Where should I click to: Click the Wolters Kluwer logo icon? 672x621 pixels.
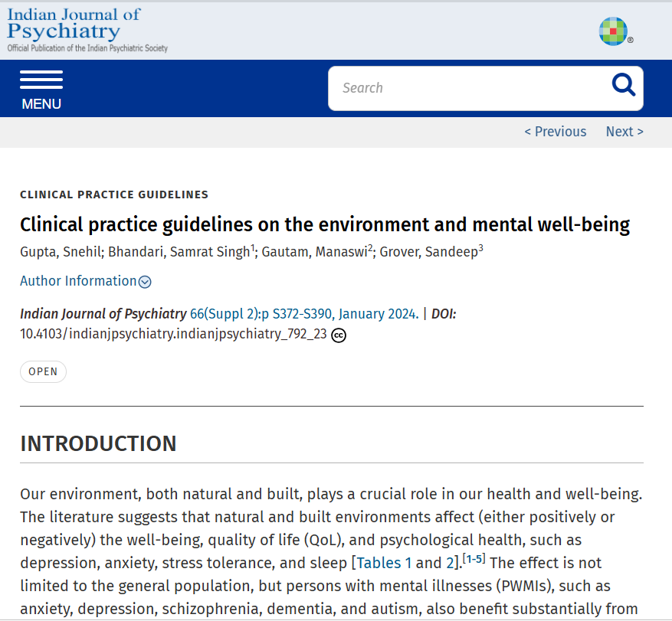pyautogui.click(x=614, y=31)
